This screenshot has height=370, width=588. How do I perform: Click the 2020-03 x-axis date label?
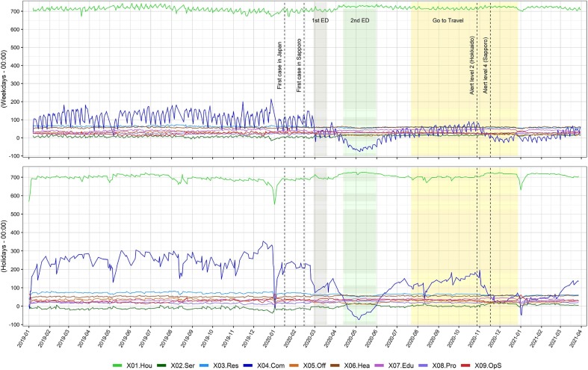(309, 340)
